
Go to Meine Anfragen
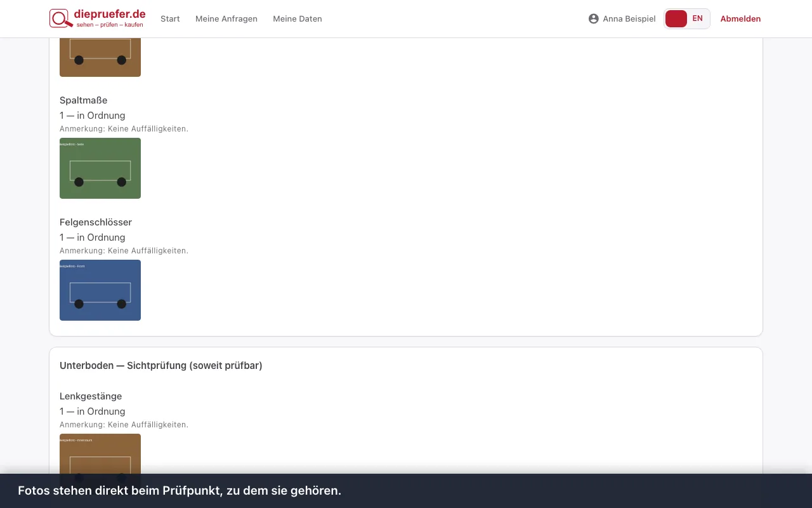click(226, 19)
